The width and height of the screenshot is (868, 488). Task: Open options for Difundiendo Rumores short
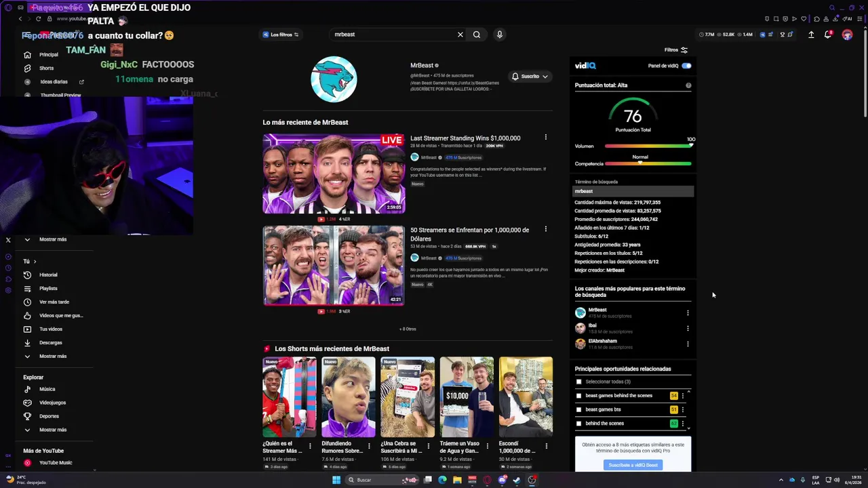(x=369, y=446)
